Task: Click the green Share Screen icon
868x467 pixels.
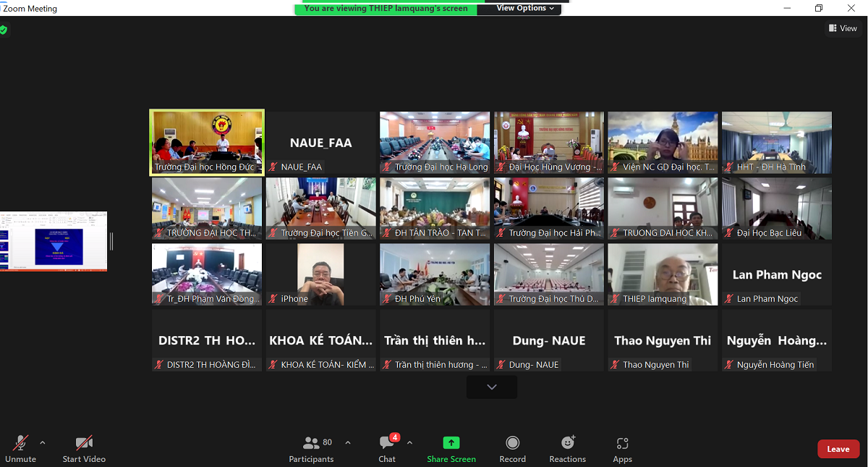Action: coord(451,442)
